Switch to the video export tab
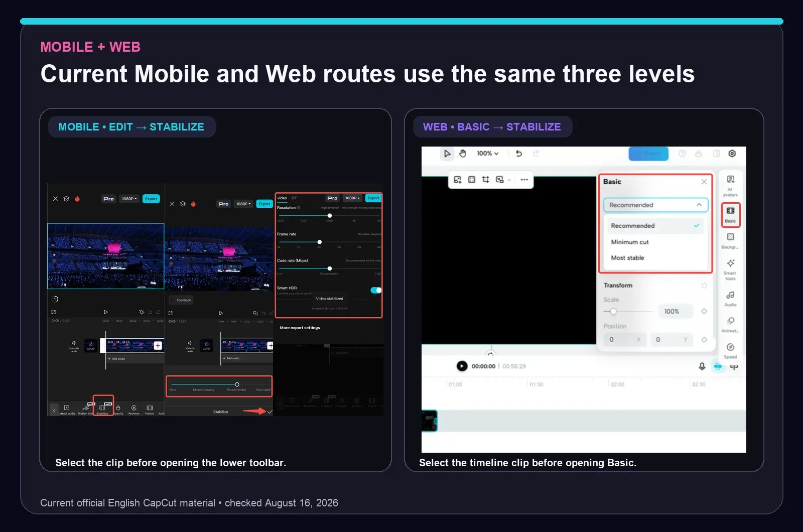803x532 pixels. point(282,198)
